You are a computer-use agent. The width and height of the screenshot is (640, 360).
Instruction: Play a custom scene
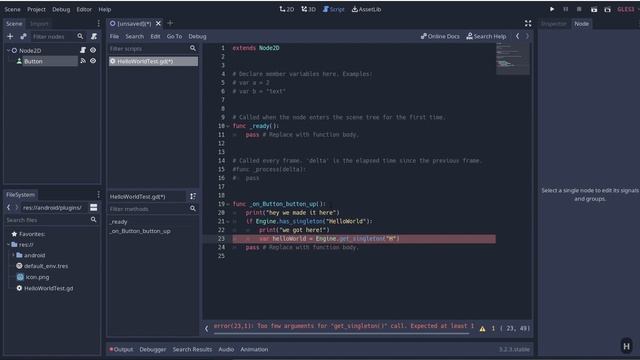point(607,9)
